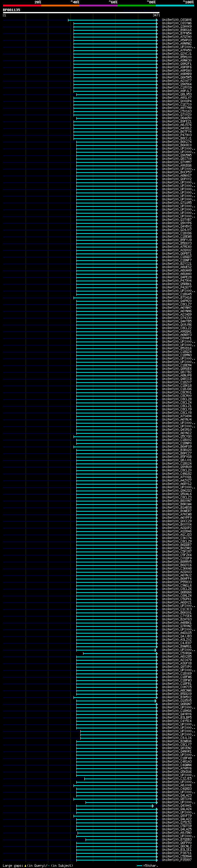Viewport: 197px width, 868px height.
Task: Open hit UniRef100_C6SWV6
Action: pos(176,20)
